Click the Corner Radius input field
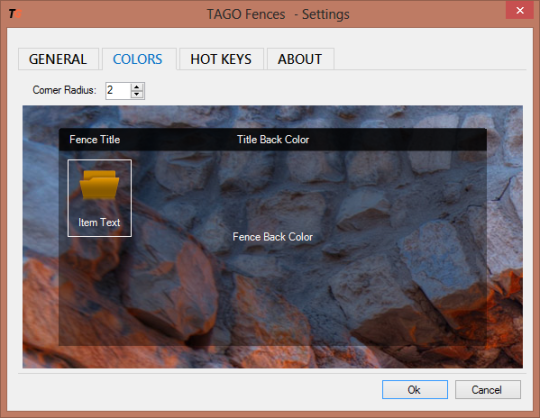 118,91
